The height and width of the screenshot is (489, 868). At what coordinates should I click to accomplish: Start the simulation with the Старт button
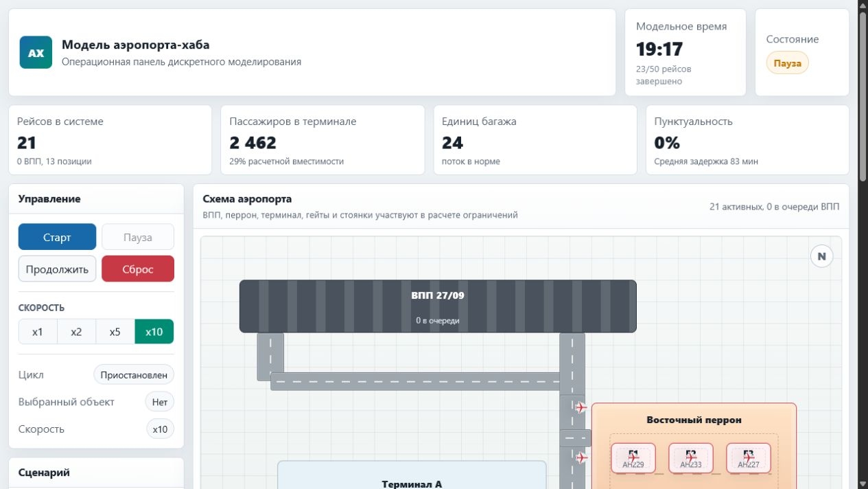click(57, 238)
